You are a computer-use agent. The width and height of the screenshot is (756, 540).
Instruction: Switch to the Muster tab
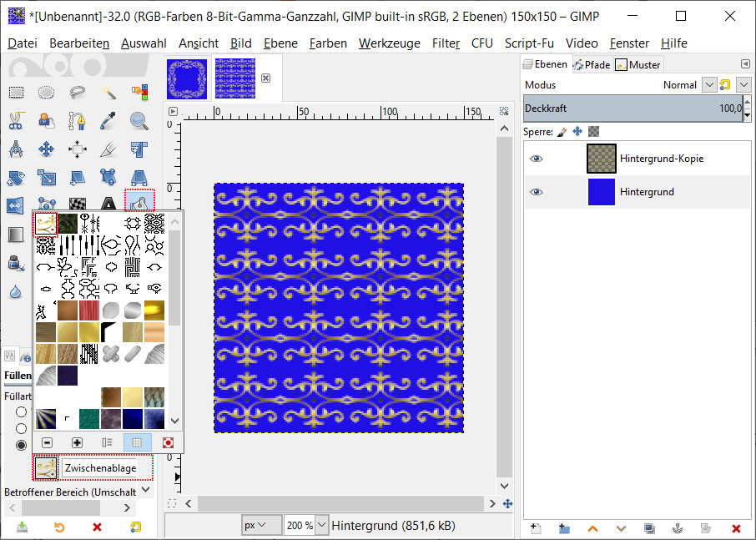coord(638,64)
